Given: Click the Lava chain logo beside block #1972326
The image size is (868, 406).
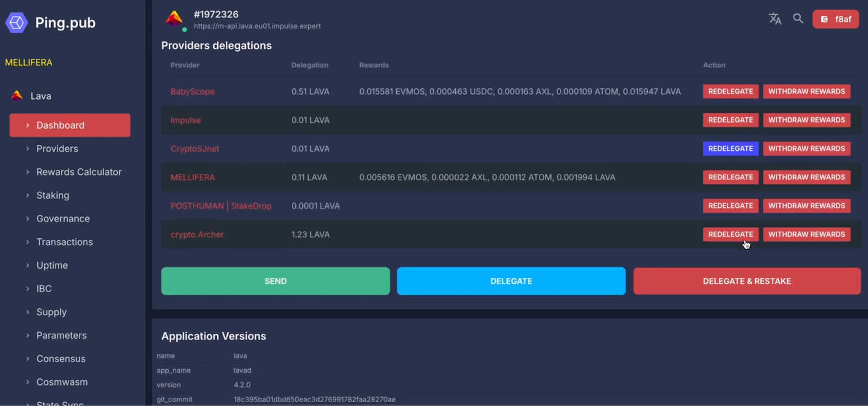Looking at the screenshot, I should pos(174,18).
